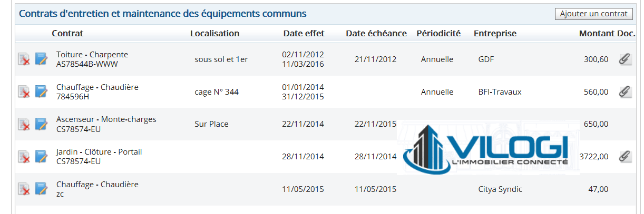This screenshot has height=214, width=644.
Task: Open paperclip document of 3722,00 contract
Action: (625, 156)
